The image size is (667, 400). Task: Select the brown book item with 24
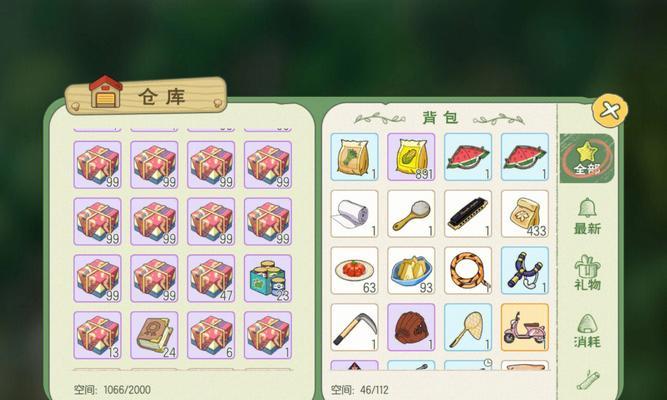tap(154, 335)
